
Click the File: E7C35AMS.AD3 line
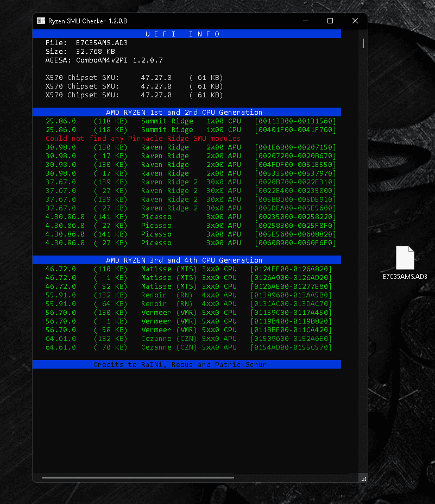click(86, 43)
